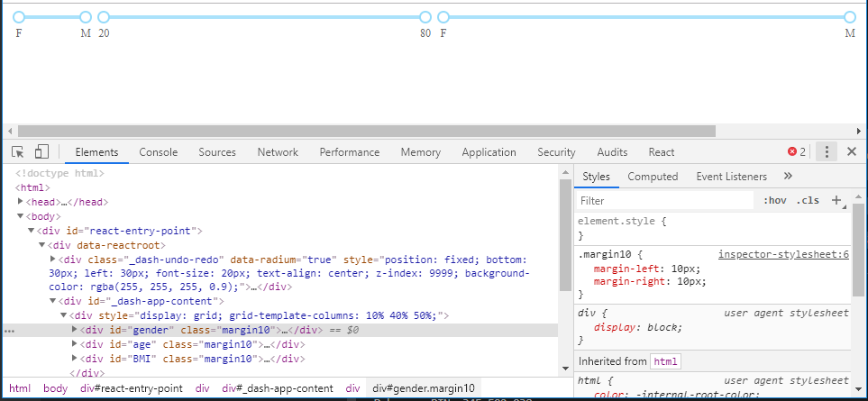Open the Security tab
The height and width of the screenshot is (401, 868).
pos(556,152)
